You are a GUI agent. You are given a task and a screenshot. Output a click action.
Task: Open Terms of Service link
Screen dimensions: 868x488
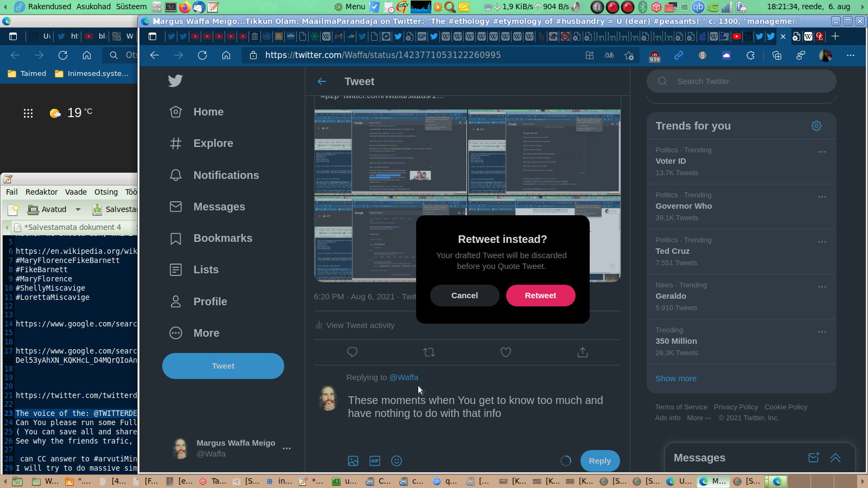click(681, 407)
